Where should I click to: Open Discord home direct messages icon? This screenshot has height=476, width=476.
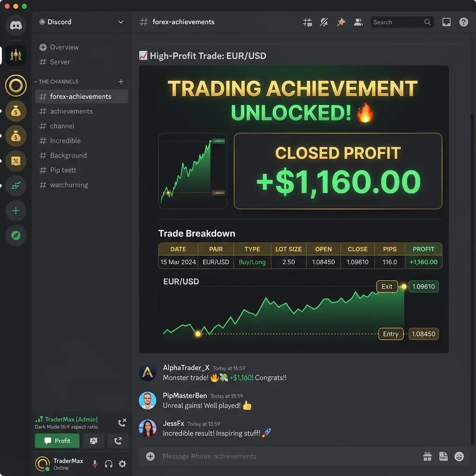(16, 26)
